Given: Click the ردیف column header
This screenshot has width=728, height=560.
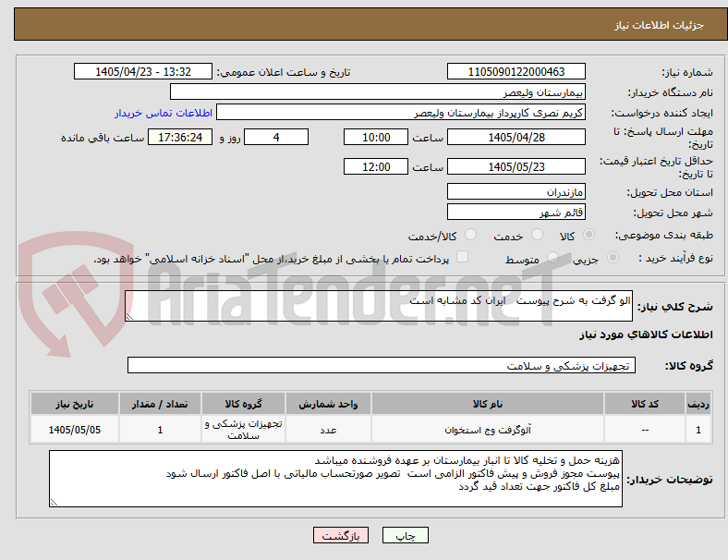Looking at the screenshot, I should click(x=698, y=404).
